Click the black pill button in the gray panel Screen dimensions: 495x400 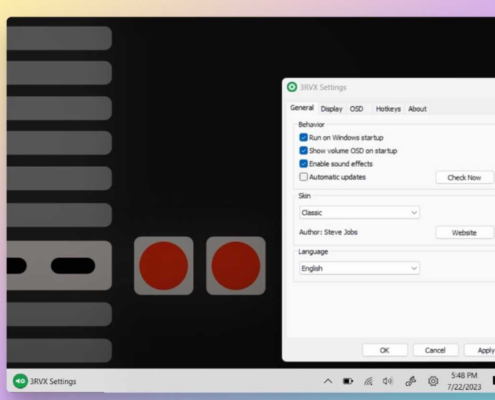(73, 266)
